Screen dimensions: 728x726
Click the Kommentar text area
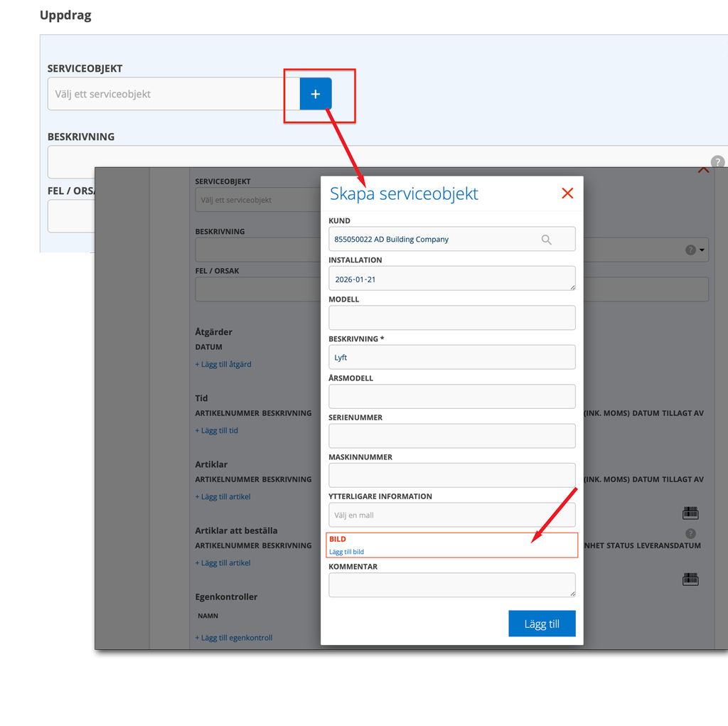click(x=451, y=584)
